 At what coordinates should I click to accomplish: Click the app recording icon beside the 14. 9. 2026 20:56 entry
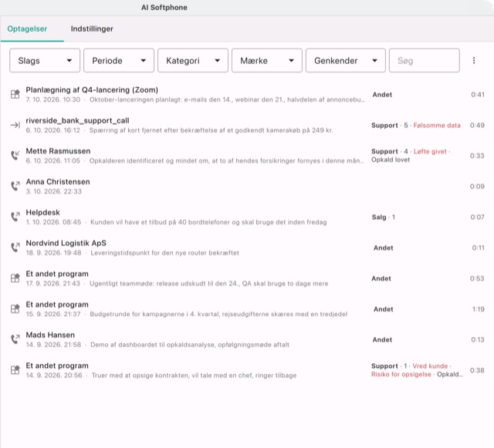[15, 370]
